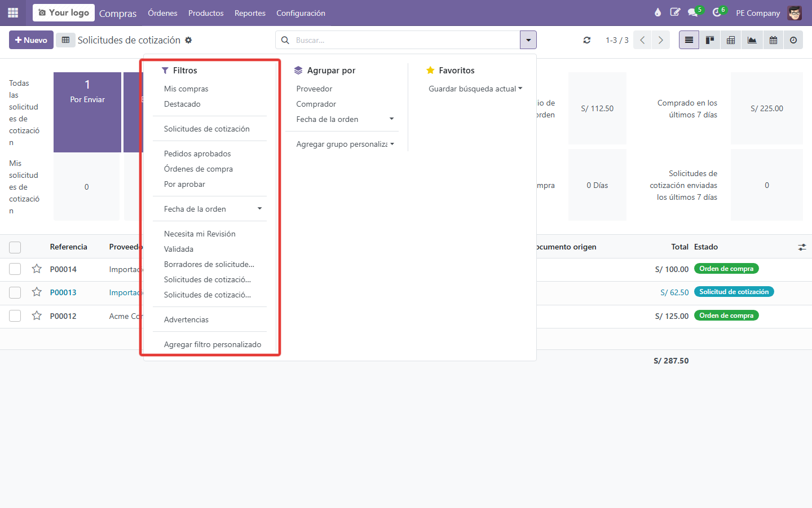
Task: Click the PE Company switcher
Action: coord(758,13)
